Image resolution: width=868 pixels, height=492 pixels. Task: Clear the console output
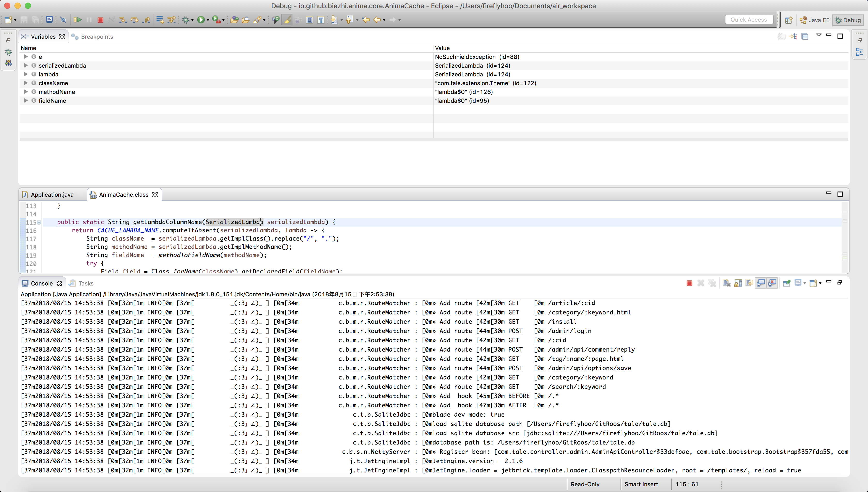(x=726, y=283)
